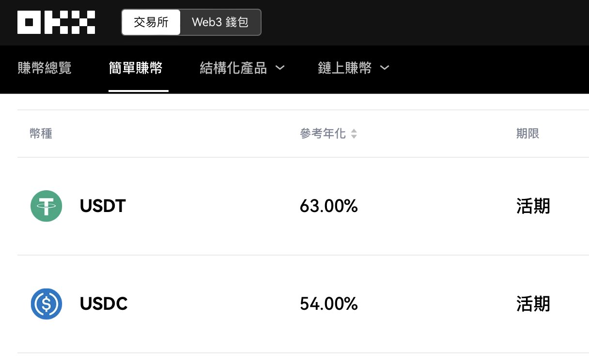
Task: Open the 賺幣總覽 tab
Action: pos(45,68)
